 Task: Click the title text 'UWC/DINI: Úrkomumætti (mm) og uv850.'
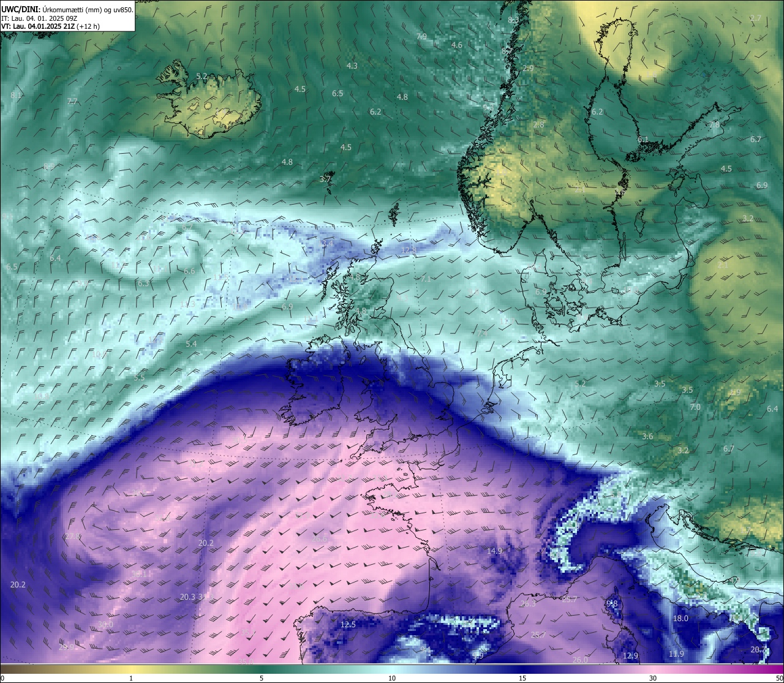(67, 9)
